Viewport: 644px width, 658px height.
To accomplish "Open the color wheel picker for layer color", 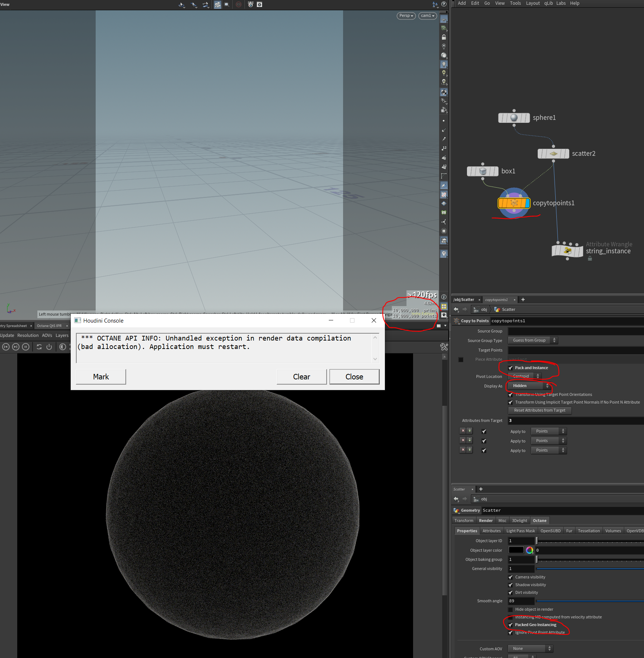I will [x=530, y=550].
